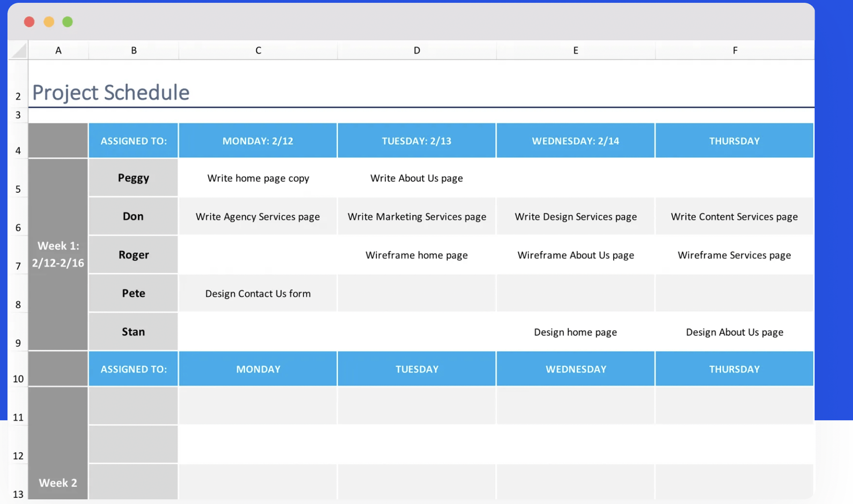Click the Week 2 label cell
Viewport: 853px width, 504px height.
(x=57, y=482)
